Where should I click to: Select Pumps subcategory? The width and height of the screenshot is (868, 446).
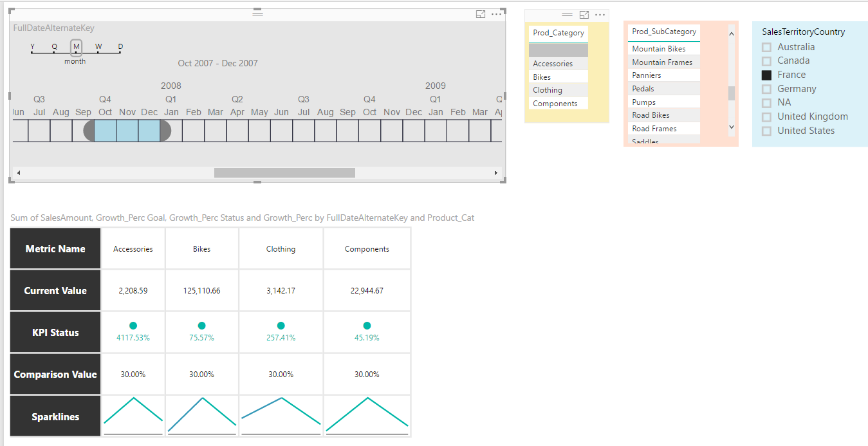tap(663, 102)
